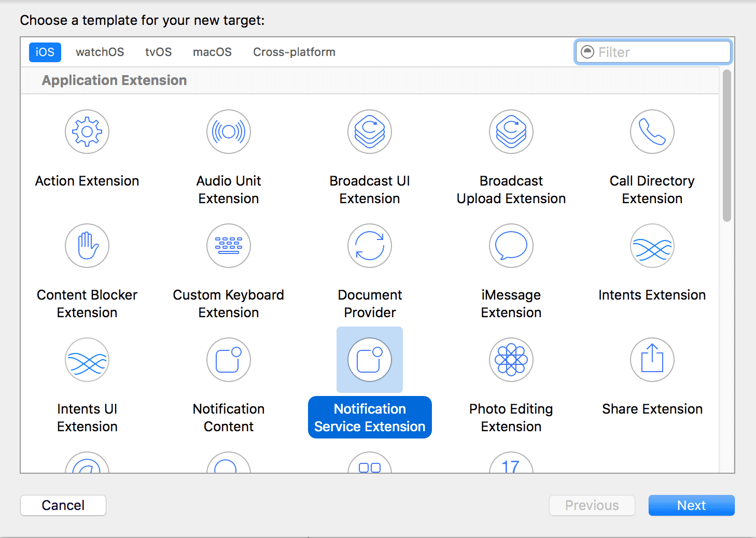This screenshot has width=756, height=538.
Task: Choose the Content Blocker Extension hand icon
Action: click(x=87, y=246)
